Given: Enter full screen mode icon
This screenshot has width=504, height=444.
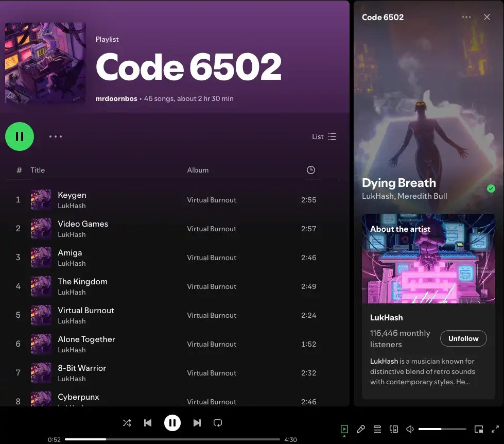Looking at the screenshot, I should (495, 429).
